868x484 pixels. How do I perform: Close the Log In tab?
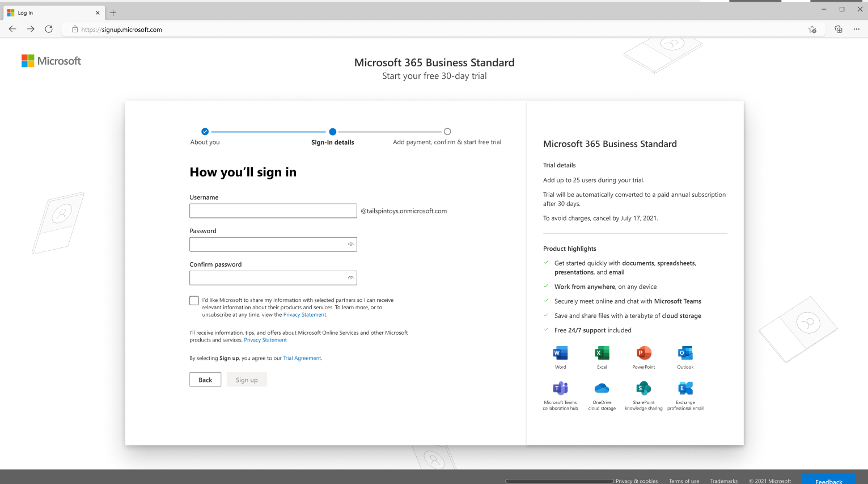98,12
